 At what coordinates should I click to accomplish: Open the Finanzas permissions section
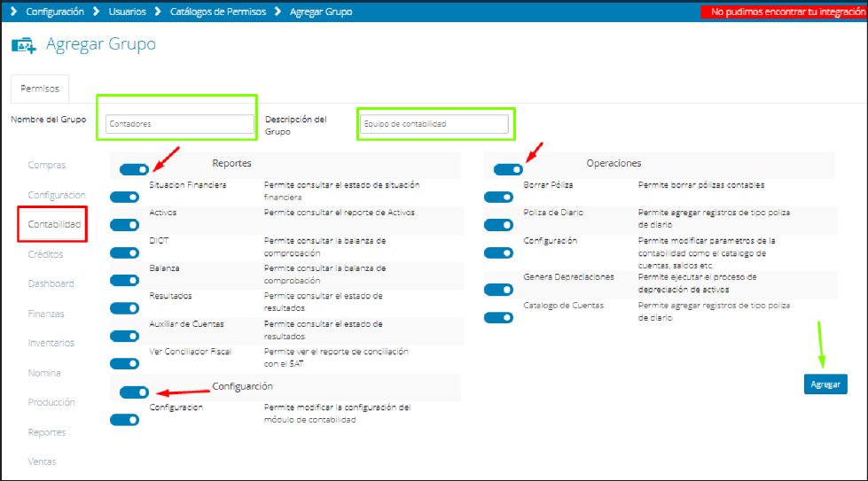pos(46,314)
